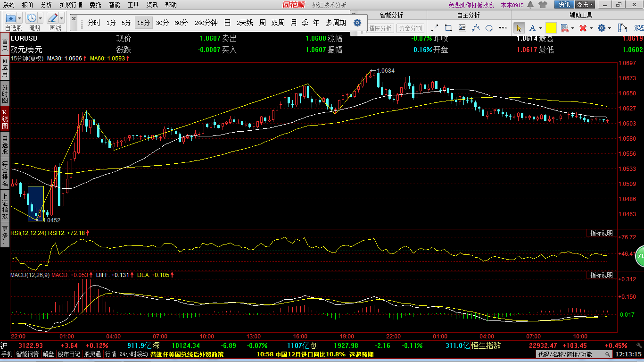Expand the 自选股 dropdown arrow
Screen dimensions: 644x362
tap(19, 18)
